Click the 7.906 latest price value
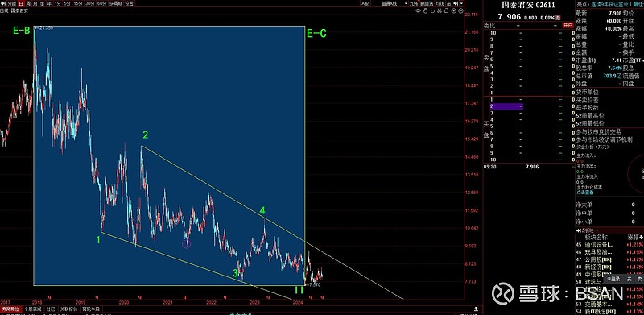 click(x=510, y=17)
